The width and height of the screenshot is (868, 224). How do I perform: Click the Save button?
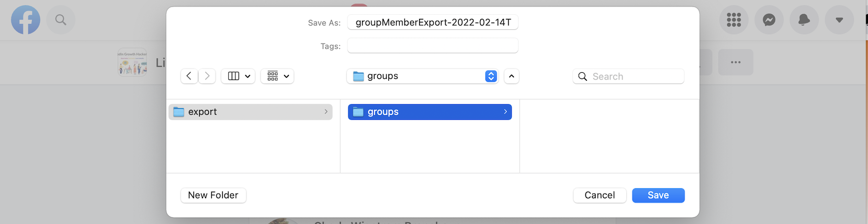[x=658, y=195]
